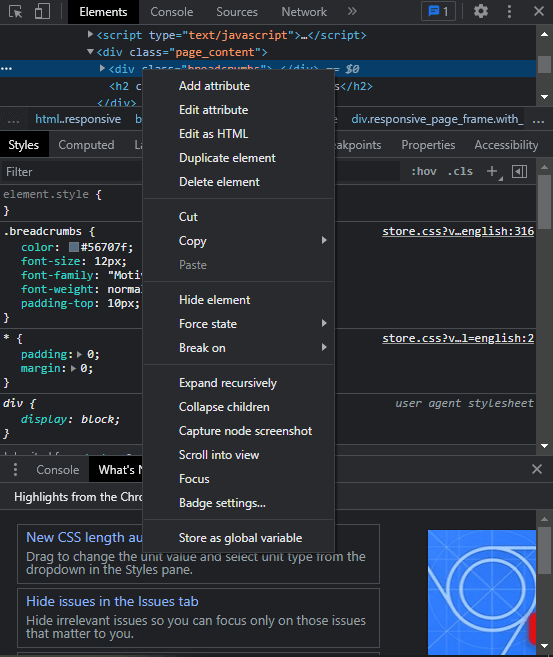The image size is (553, 657).
Task: Toggle the device toolbar icon
Action: click(x=42, y=11)
